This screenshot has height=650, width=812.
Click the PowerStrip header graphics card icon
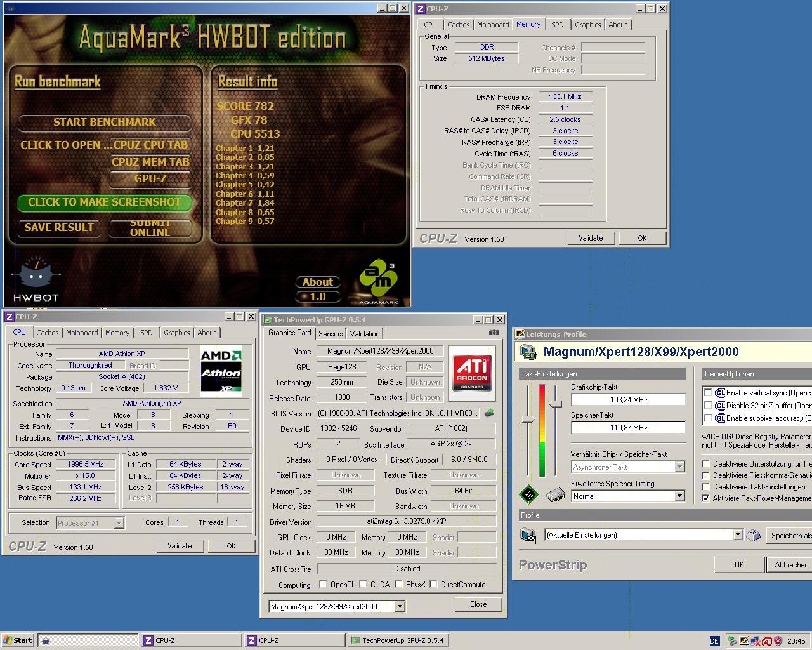[x=528, y=352]
